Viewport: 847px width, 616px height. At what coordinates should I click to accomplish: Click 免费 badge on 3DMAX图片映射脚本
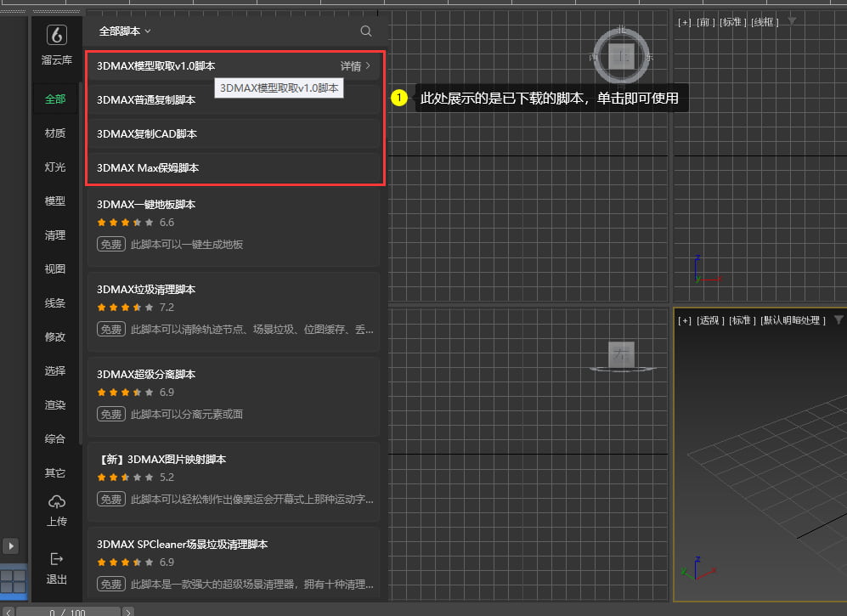coord(111,499)
